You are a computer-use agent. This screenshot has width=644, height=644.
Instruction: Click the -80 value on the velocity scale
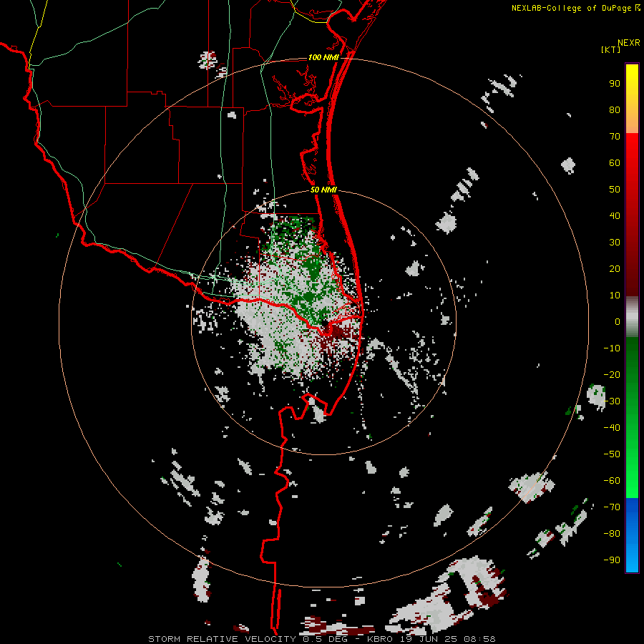point(612,534)
